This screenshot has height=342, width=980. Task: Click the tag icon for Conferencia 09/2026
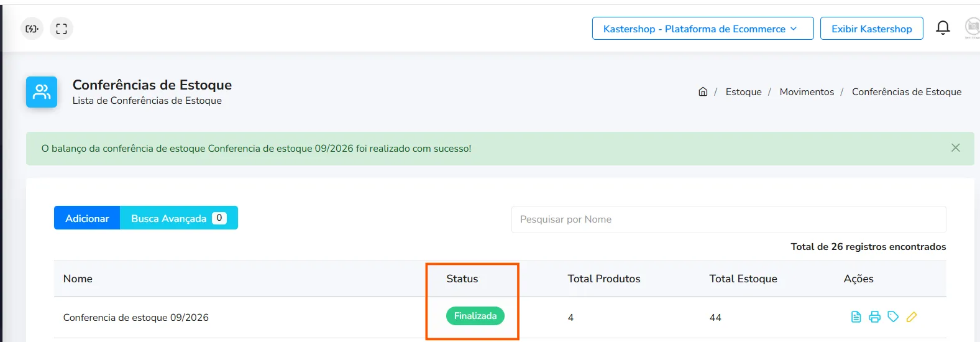[x=893, y=317]
